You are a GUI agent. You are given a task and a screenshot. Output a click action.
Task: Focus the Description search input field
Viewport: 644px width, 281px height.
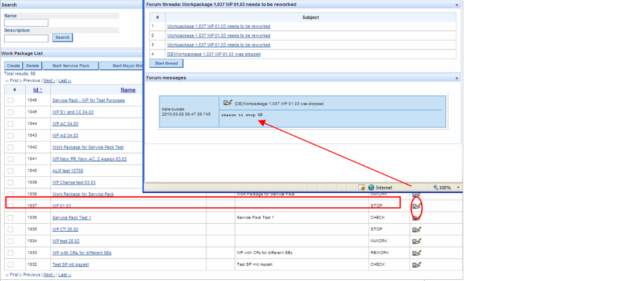pyautogui.click(x=26, y=38)
